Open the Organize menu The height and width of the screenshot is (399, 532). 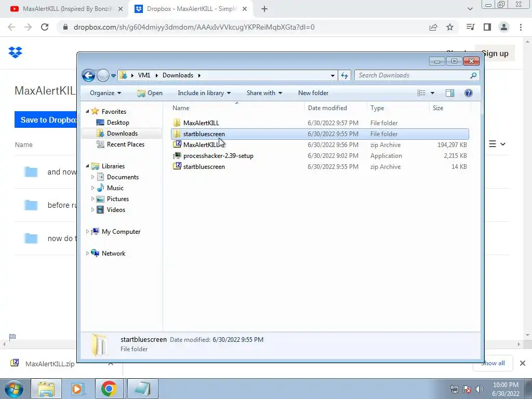105,93
